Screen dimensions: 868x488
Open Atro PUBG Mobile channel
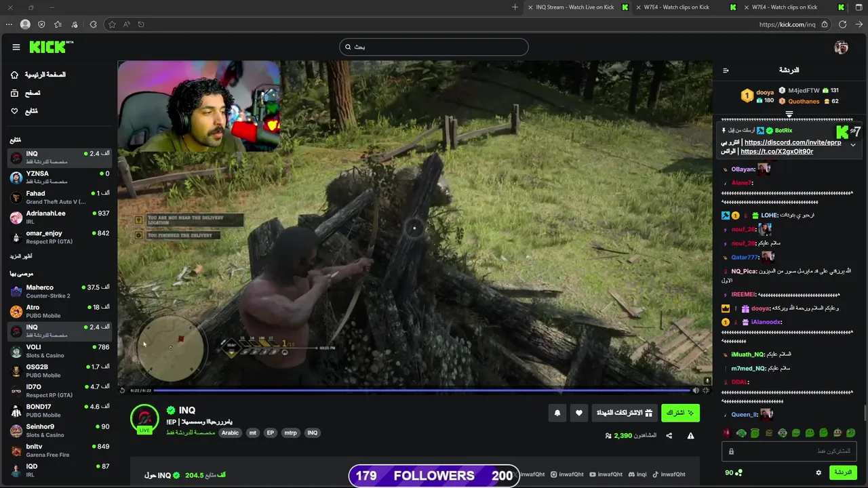tap(60, 311)
